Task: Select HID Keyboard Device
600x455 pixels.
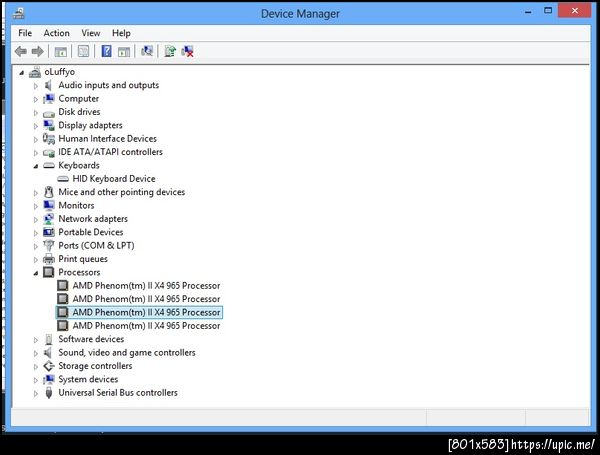Action: click(x=114, y=179)
